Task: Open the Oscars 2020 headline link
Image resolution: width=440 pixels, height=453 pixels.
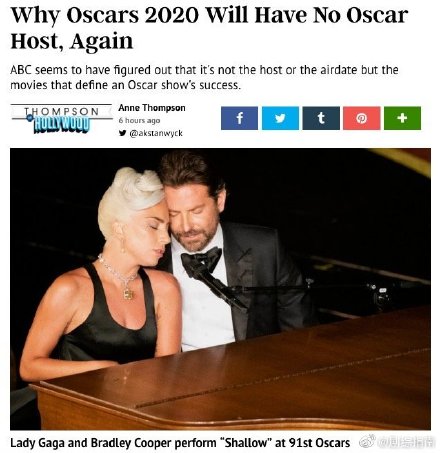Action: coord(209,28)
